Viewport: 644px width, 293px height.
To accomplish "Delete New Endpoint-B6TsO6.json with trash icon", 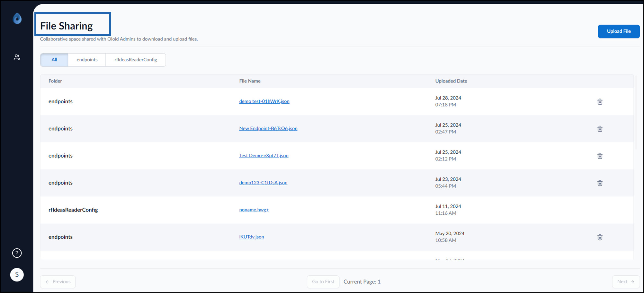I will [600, 129].
